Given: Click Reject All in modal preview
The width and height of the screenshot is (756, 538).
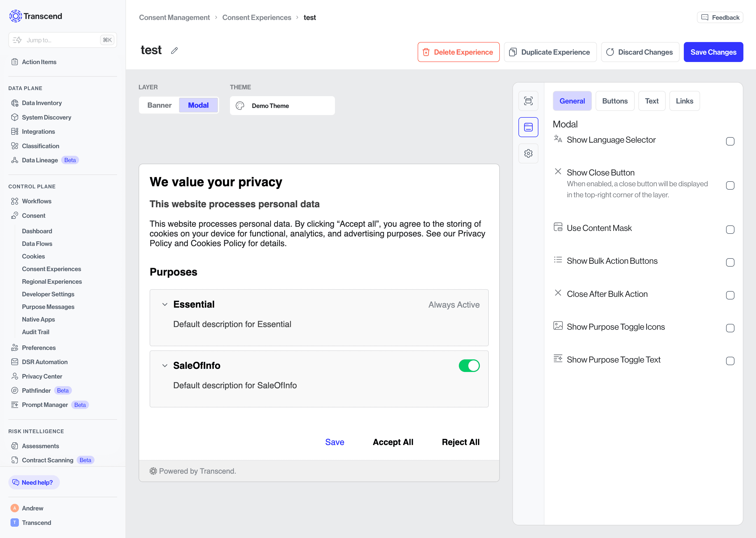Looking at the screenshot, I should (460, 442).
